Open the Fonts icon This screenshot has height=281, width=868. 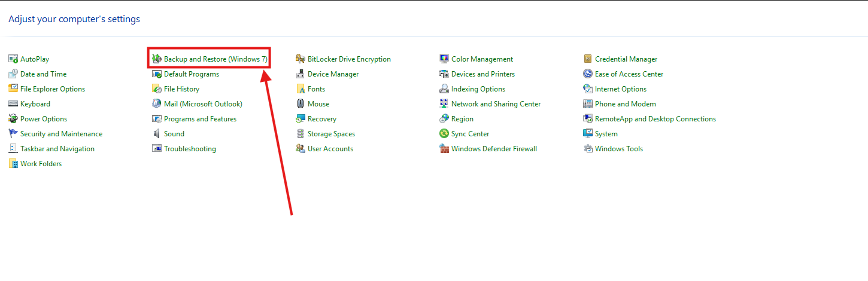coord(301,89)
